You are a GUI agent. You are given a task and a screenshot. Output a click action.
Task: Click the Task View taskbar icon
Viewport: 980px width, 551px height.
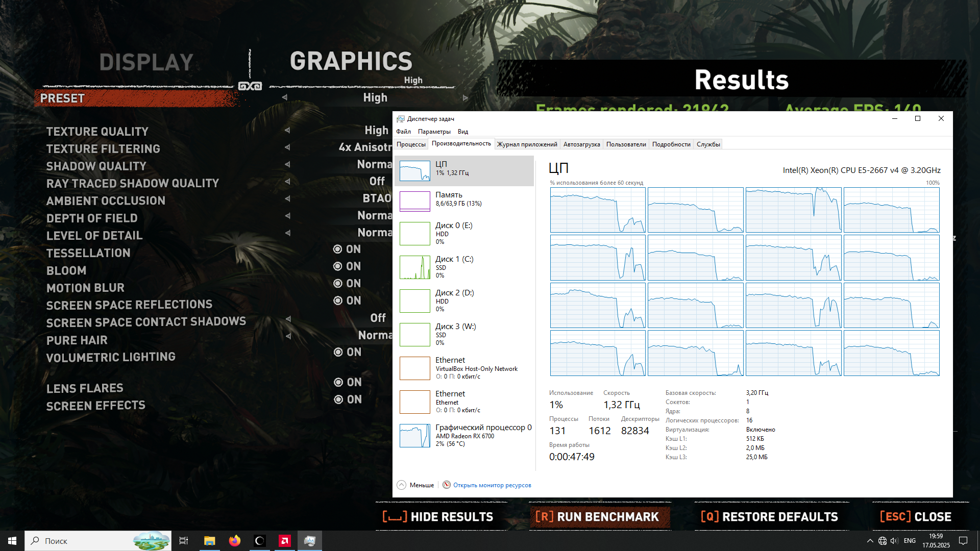pos(184,541)
